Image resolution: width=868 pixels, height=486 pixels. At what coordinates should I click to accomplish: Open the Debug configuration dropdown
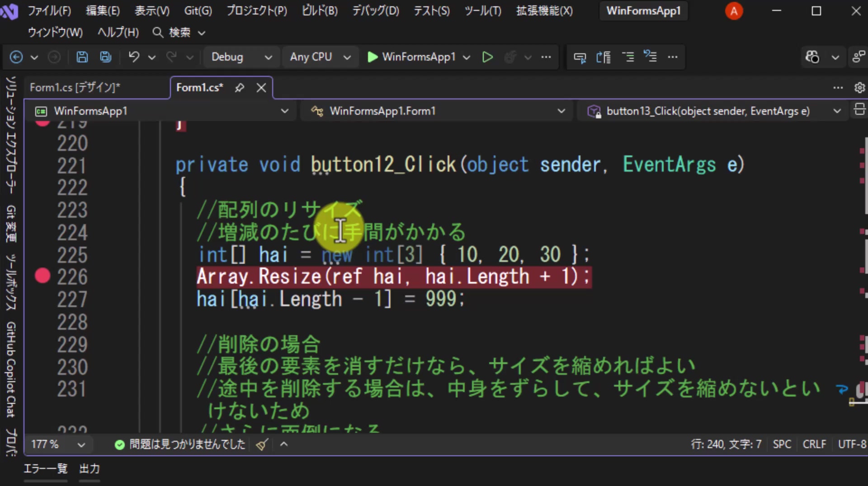(241, 57)
